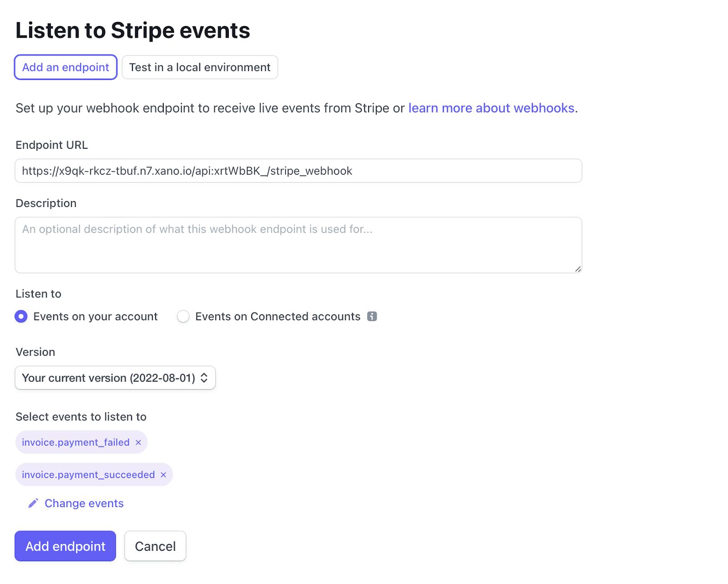728x584 pixels.
Task: Switch to Test in a local environment tab
Action: pos(200,67)
